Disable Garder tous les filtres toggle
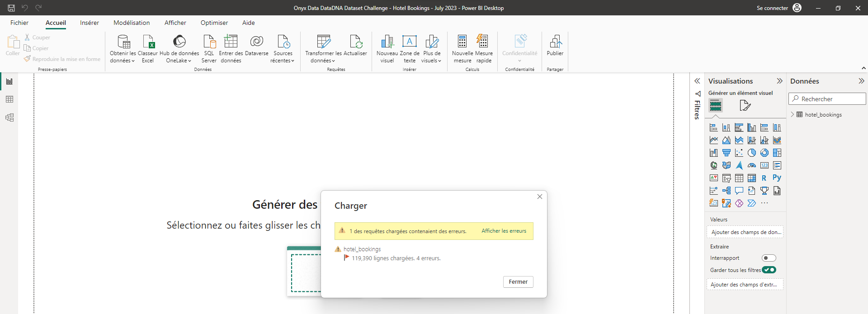Screen dimensions: 868x314 [769, 270]
